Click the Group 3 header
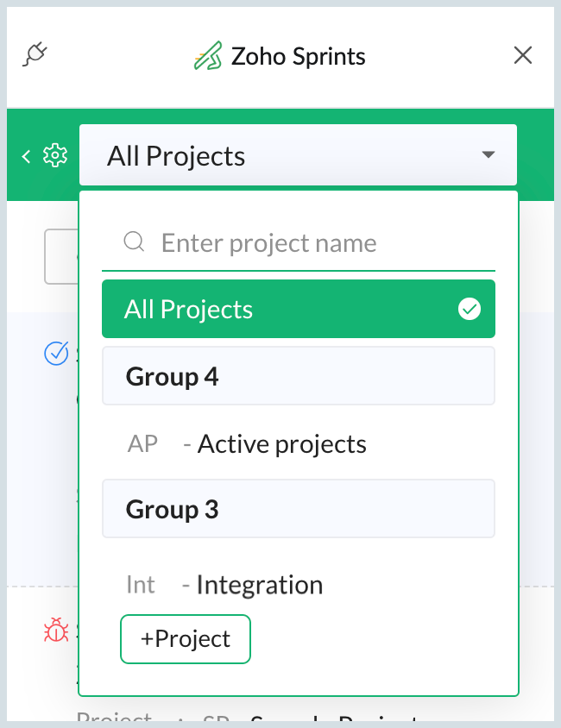The image size is (561, 728). pos(299,509)
